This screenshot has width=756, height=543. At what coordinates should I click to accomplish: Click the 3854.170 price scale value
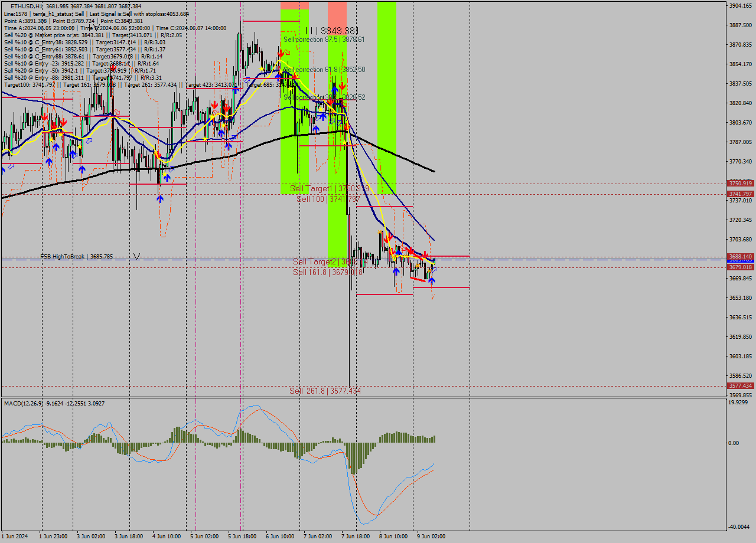pos(741,64)
